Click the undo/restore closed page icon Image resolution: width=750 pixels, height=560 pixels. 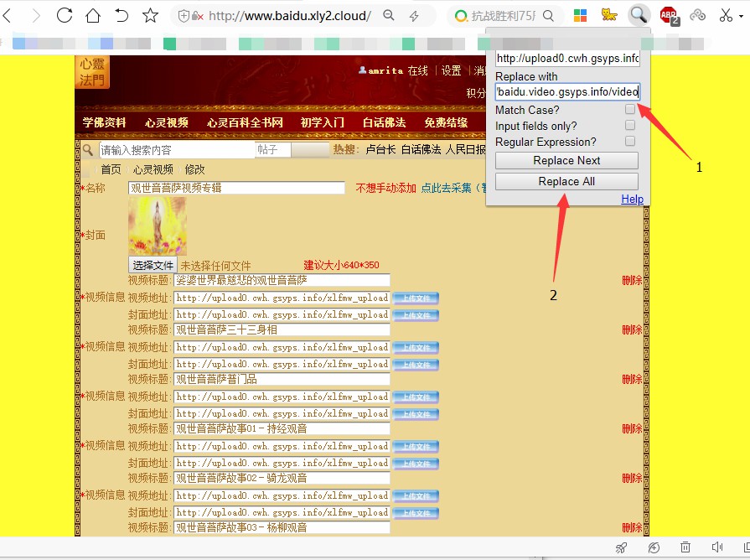click(122, 16)
